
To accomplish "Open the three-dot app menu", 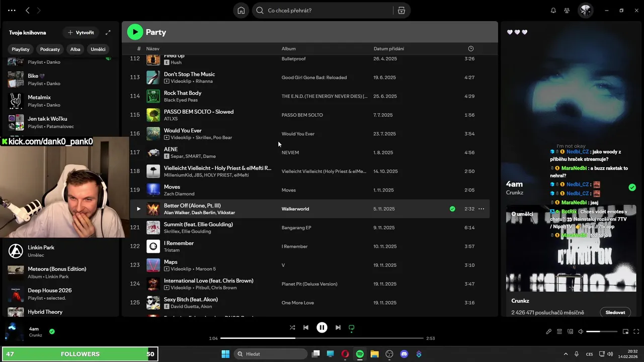I will coord(12,11).
